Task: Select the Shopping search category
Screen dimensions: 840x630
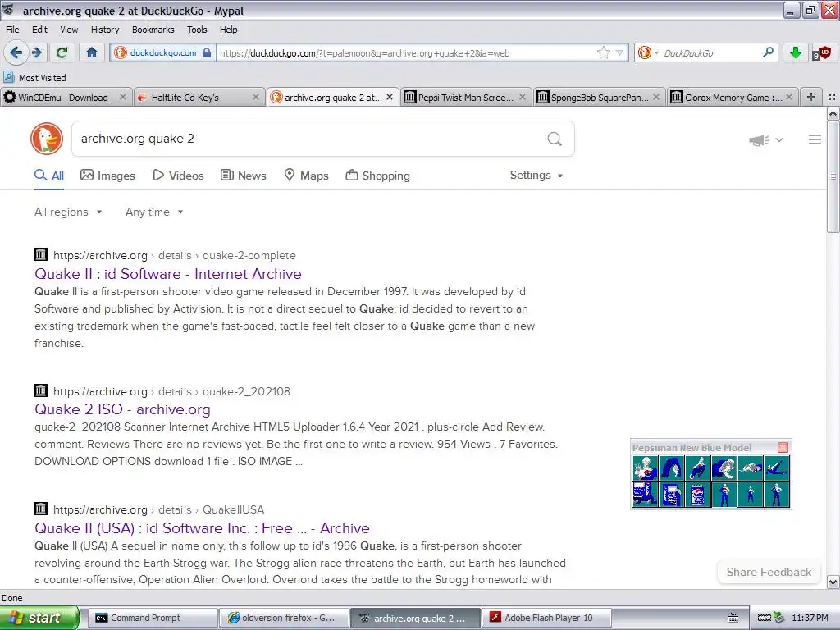Action: [x=377, y=176]
